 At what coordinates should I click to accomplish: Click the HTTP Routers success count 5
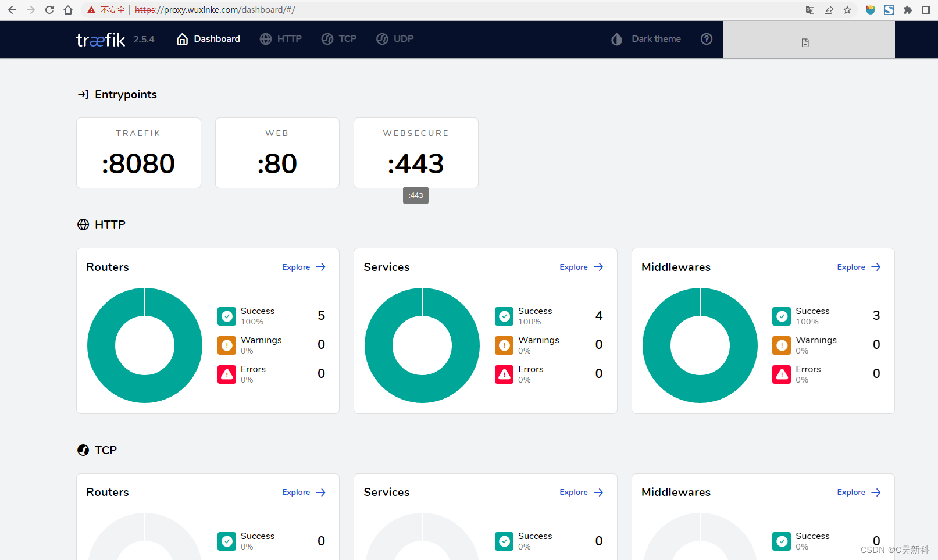tap(322, 315)
